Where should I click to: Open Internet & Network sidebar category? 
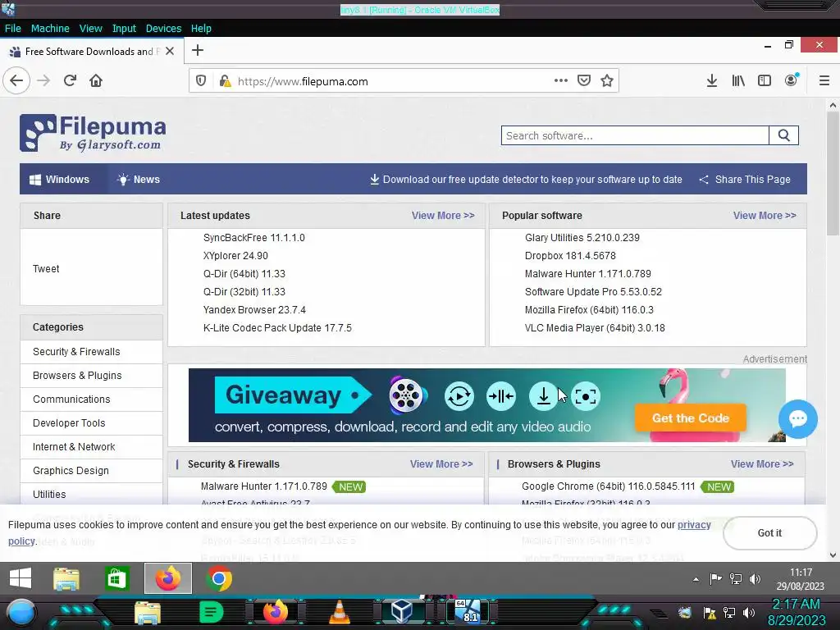(91, 447)
